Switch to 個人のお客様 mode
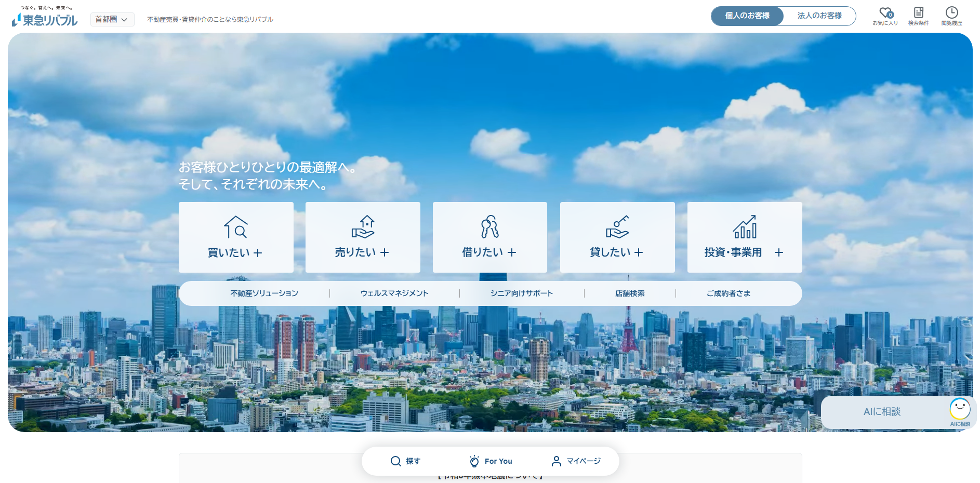The image size is (980, 483). click(x=747, y=16)
